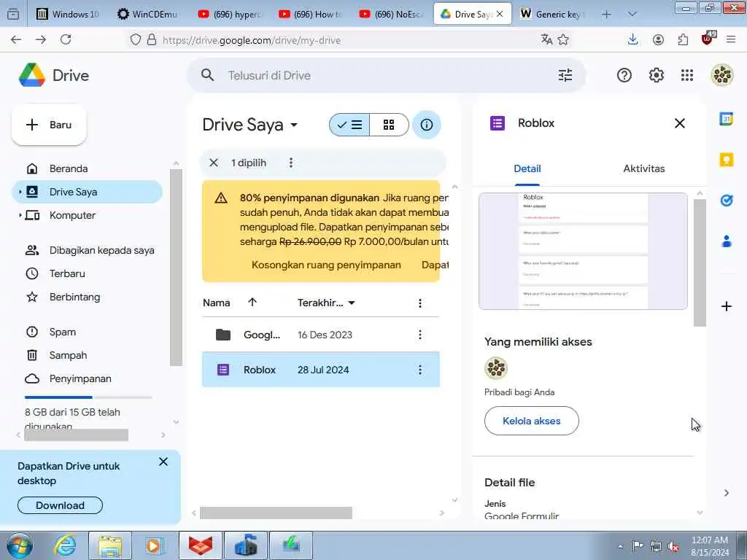The image size is (747, 560).
Task: Open the browser extensions puzzle icon
Action: coord(683,40)
